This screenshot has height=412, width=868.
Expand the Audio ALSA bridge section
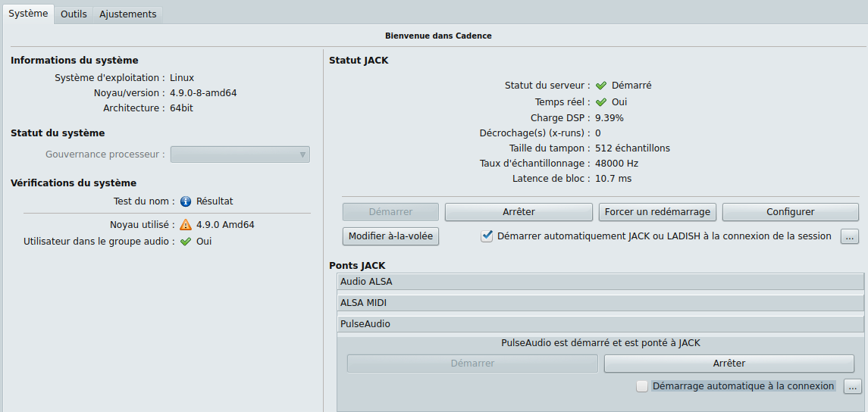pyautogui.click(x=600, y=282)
